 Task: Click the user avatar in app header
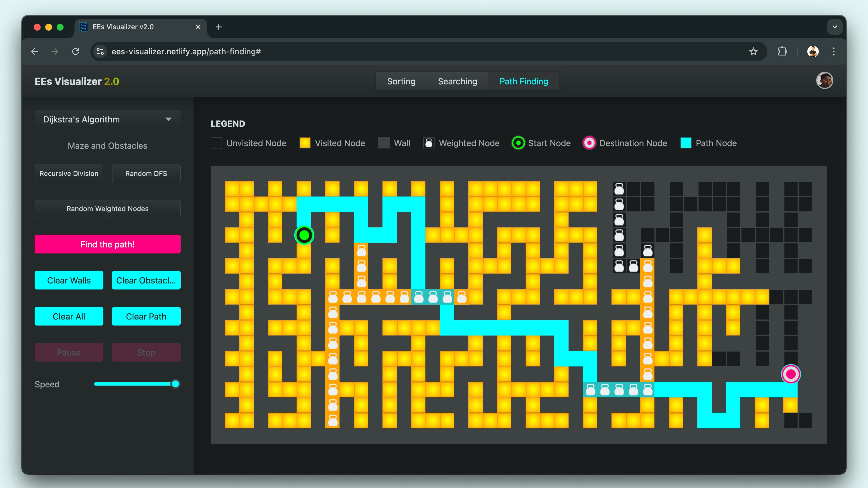(x=824, y=81)
